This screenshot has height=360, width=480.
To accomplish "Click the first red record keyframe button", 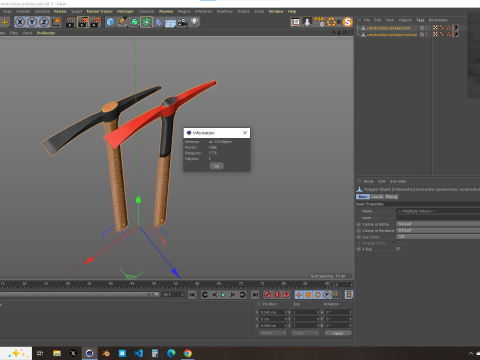I will pos(267,295).
